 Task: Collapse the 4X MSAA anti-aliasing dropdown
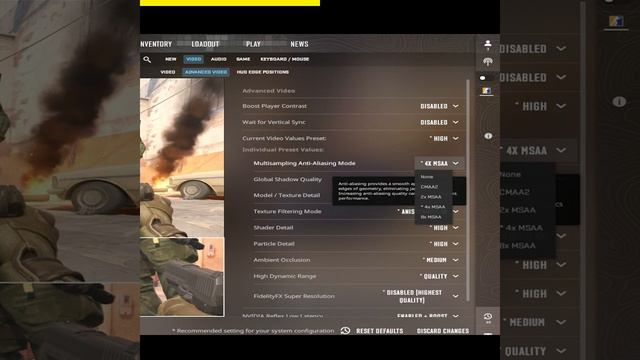[440, 163]
